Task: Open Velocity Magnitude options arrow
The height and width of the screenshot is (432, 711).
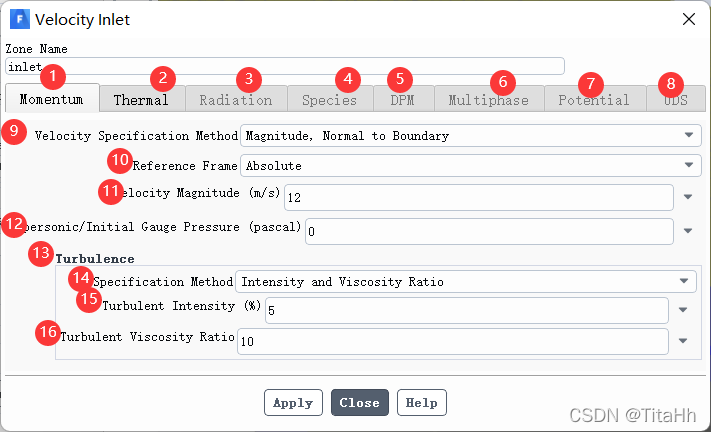Action: click(688, 197)
